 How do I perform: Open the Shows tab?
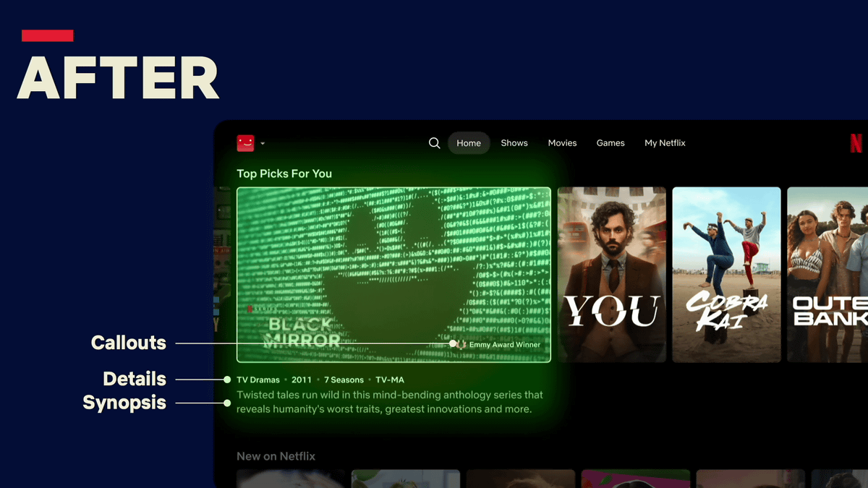click(x=514, y=143)
